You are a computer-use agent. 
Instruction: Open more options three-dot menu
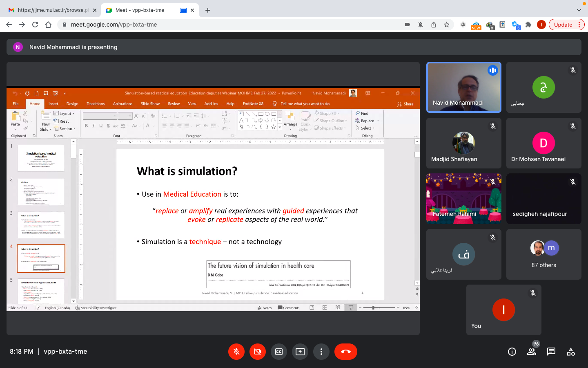click(x=321, y=352)
